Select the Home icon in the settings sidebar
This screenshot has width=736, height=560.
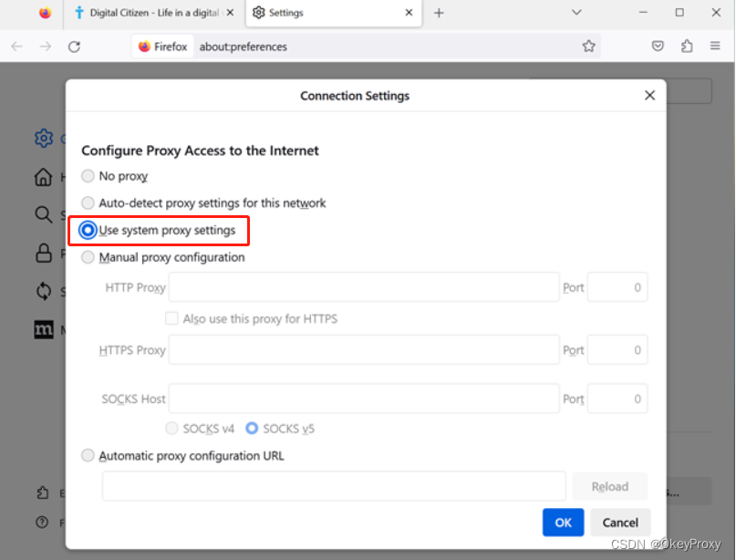[x=43, y=177]
